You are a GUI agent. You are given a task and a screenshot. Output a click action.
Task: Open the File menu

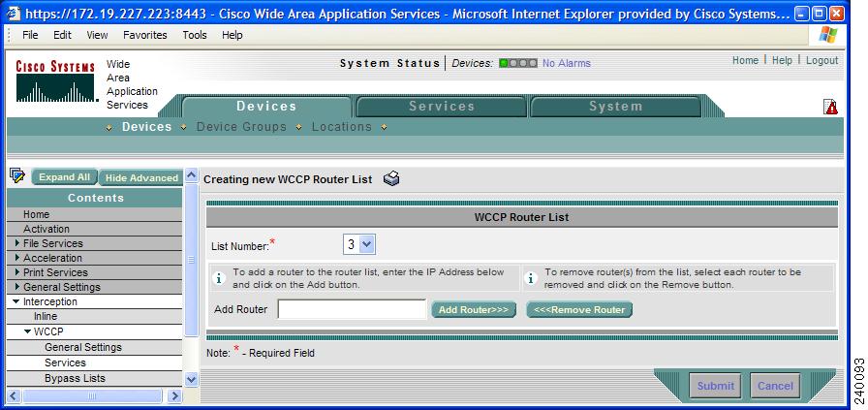[x=30, y=35]
